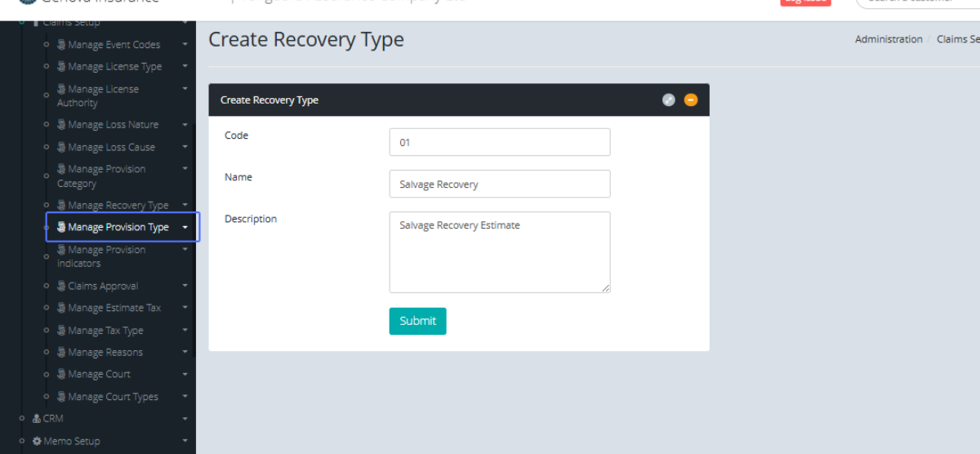Expand the CRM menu arrow

pyautogui.click(x=185, y=419)
